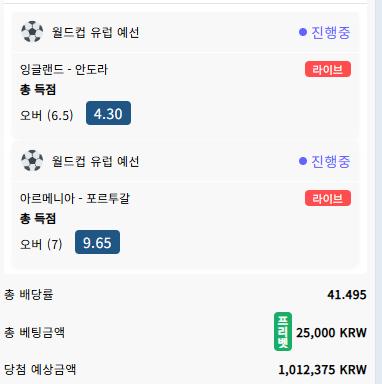This screenshot has height=384, width=382.
Task: Click the second 진행중 status label
Action: pos(330,161)
